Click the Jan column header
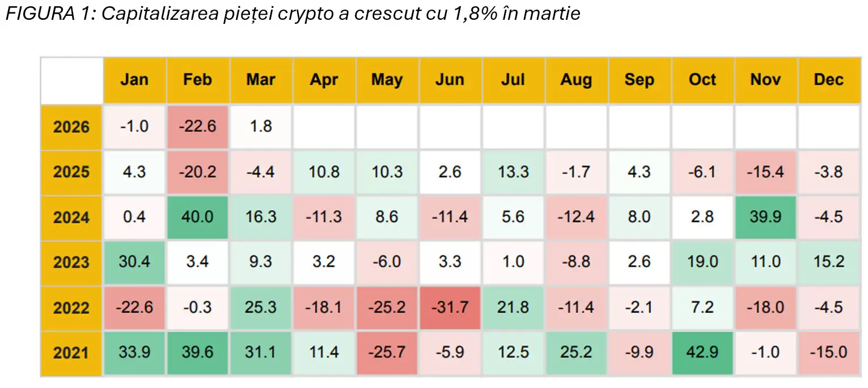The height and width of the screenshot is (388, 868). (134, 80)
